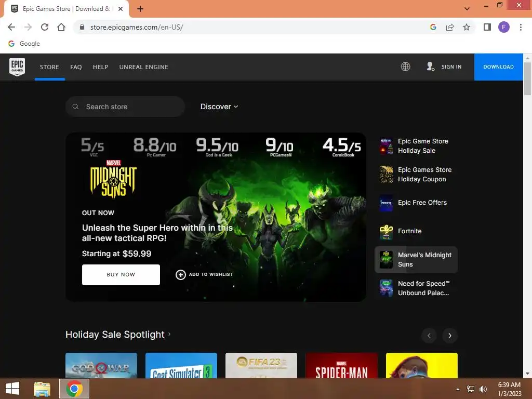Click the search magnifier icon in store search
The height and width of the screenshot is (399, 532).
tap(75, 107)
